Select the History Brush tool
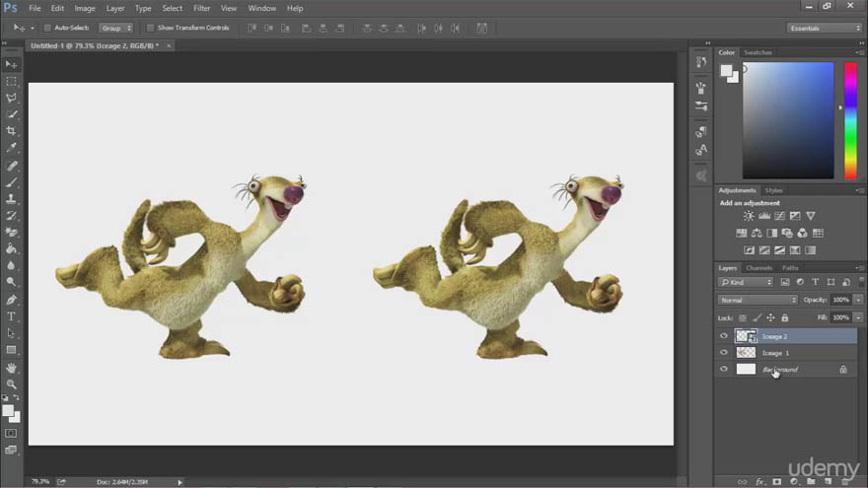The height and width of the screenshot is (488, 868). coord(11,216)
